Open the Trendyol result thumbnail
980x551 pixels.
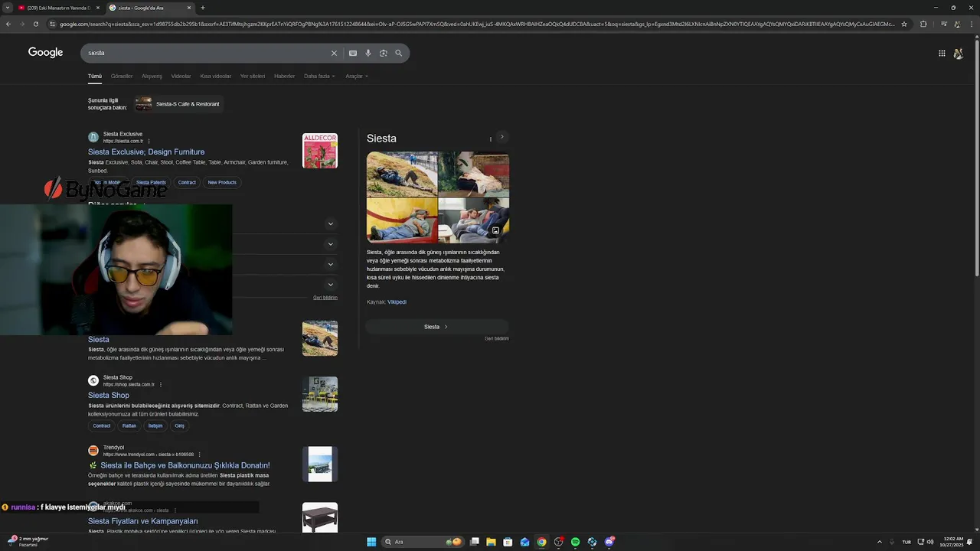pyautogui.click(x=320, y=465)
